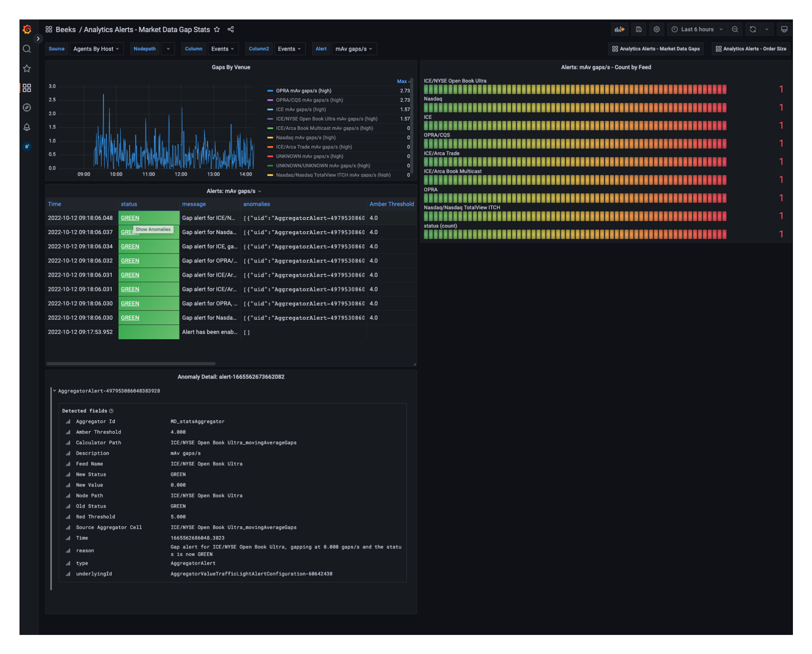Show stats for Feed Name field

pyautogui.click(x=68, y=464)
